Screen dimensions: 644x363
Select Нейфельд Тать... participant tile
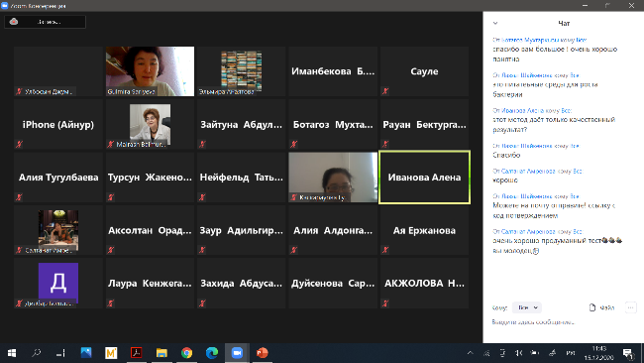[241, 178]
